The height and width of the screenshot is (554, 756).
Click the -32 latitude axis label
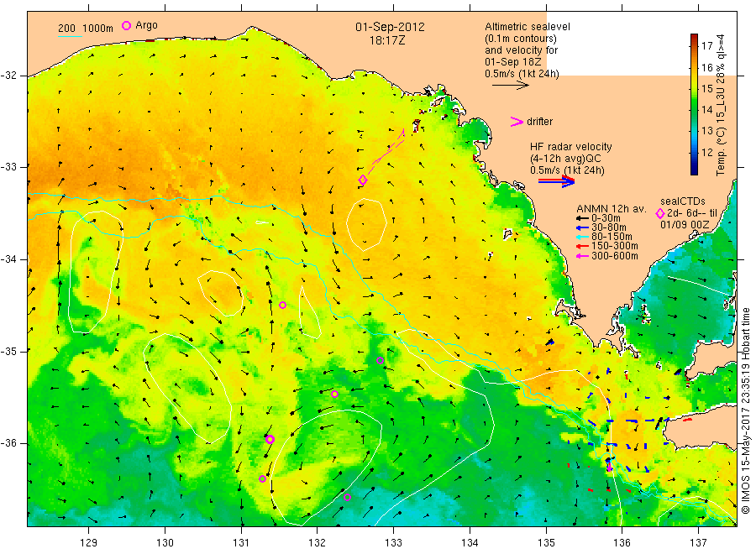point(9,76)
